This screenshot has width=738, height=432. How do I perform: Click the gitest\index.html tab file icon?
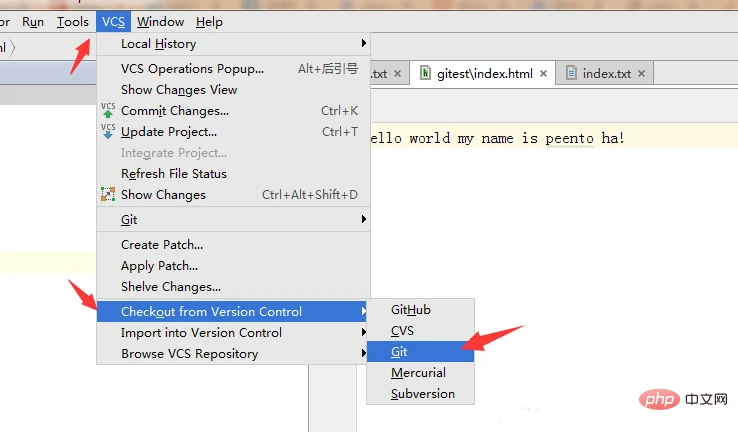pos(426,74)
